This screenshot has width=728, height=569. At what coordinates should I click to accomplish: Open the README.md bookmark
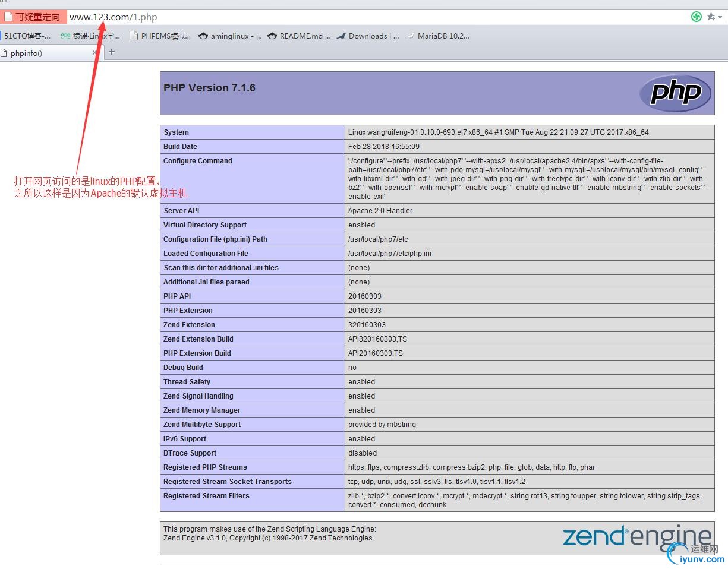coord(300,36)
